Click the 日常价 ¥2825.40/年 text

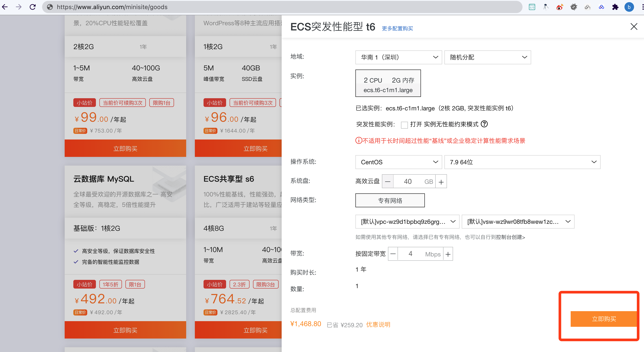[x=230, y=312]
